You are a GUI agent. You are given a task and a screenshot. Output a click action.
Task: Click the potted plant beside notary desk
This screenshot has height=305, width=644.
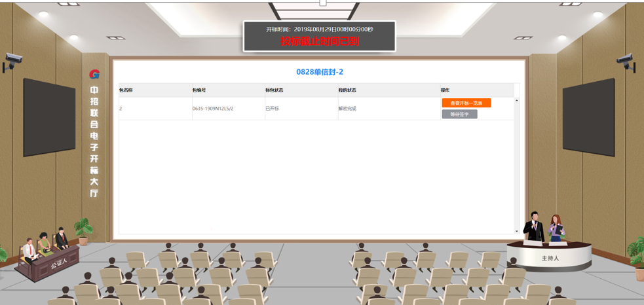point(83,230)
